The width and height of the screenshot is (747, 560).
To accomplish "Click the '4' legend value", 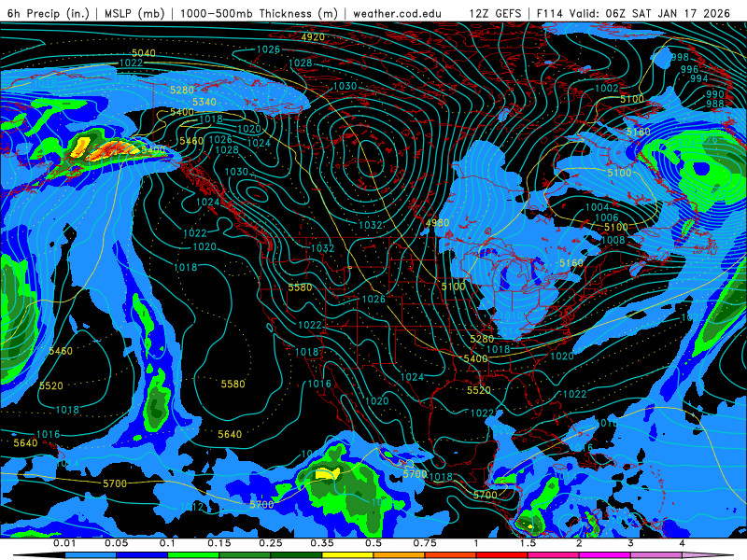I will click(683, 543).
